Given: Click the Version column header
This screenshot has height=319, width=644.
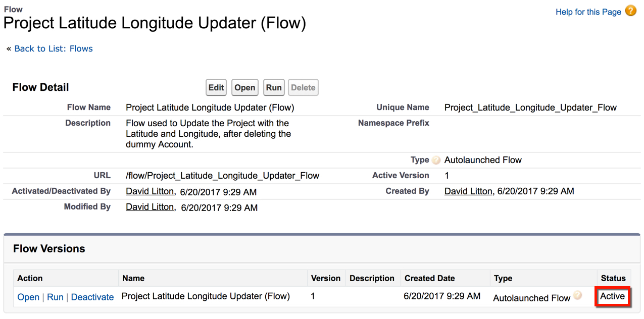Looking at the screenshot, I should tap(326, 278).
